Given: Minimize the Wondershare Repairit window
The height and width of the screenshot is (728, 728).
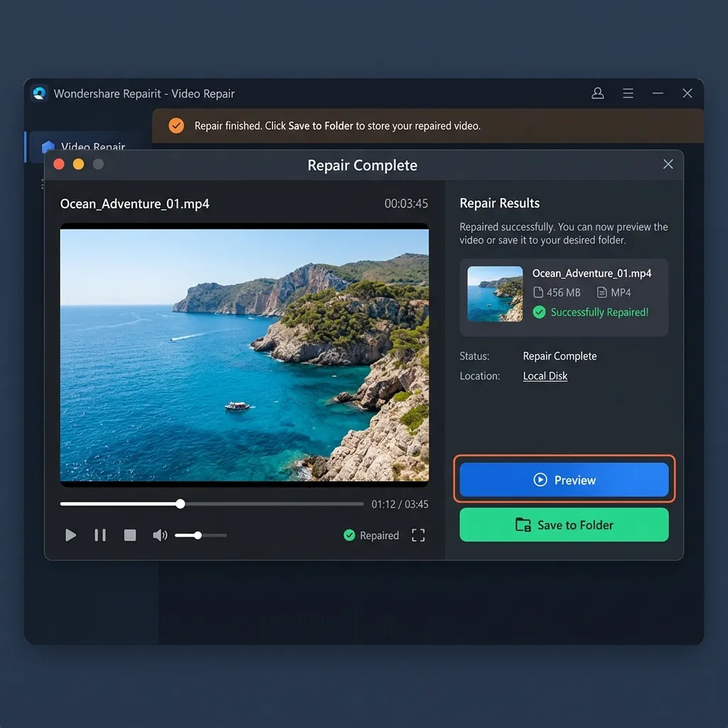Looking at the screenshot, I should pos(658,93).
